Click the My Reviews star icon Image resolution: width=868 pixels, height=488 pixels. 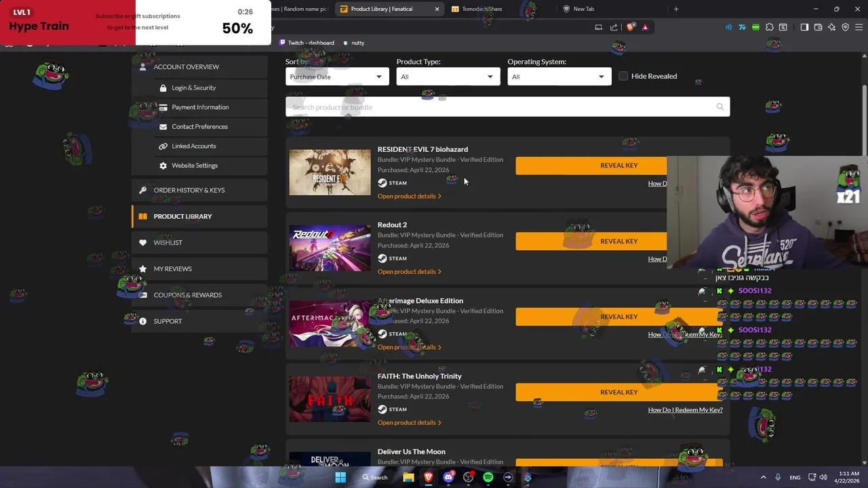(x=142, y=269)
